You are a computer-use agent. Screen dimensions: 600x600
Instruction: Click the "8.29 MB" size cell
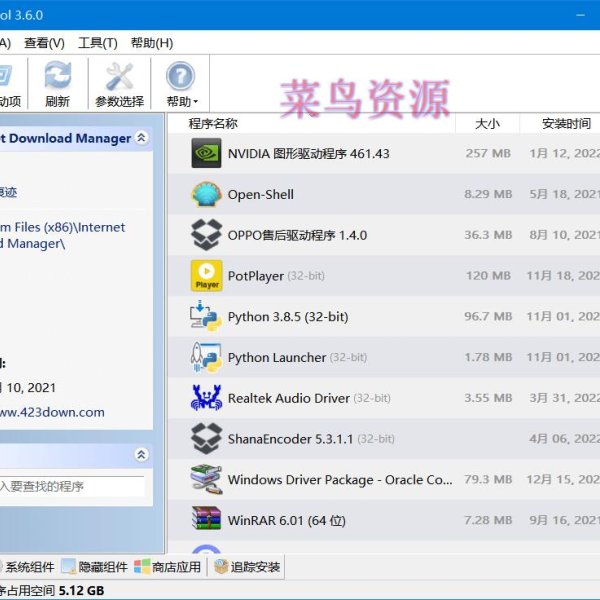click(x=488, y=194)
